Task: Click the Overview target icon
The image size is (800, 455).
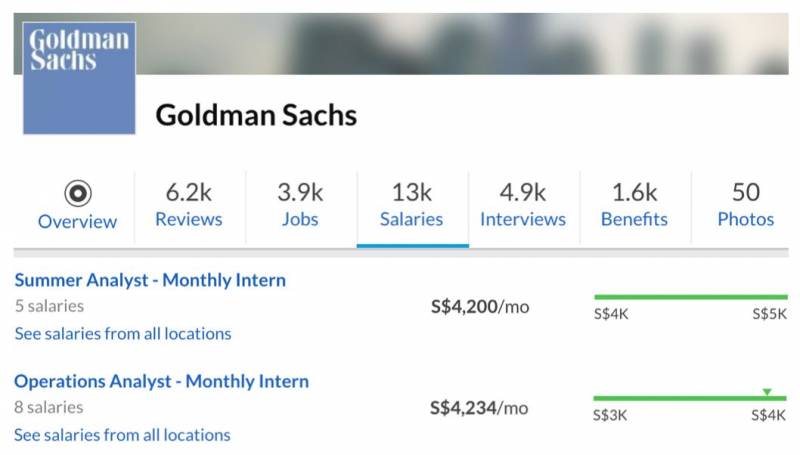Action: [77, 192]
